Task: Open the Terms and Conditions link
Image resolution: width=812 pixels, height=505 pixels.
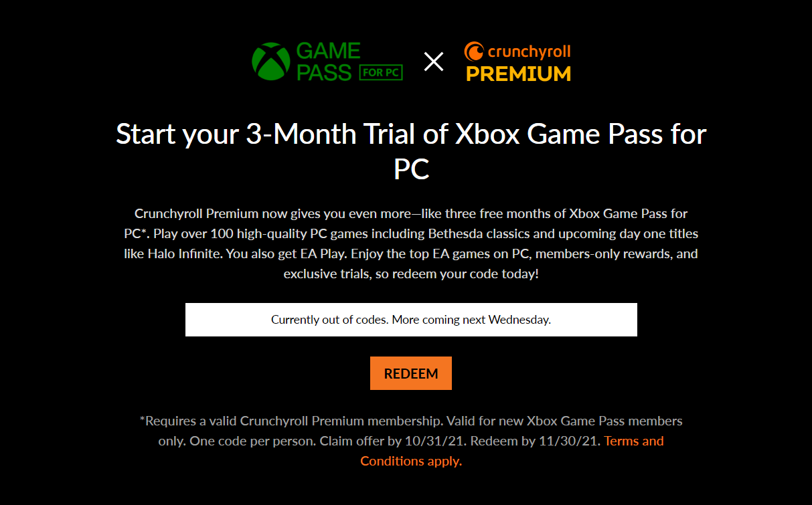Action: coord(633,441)
